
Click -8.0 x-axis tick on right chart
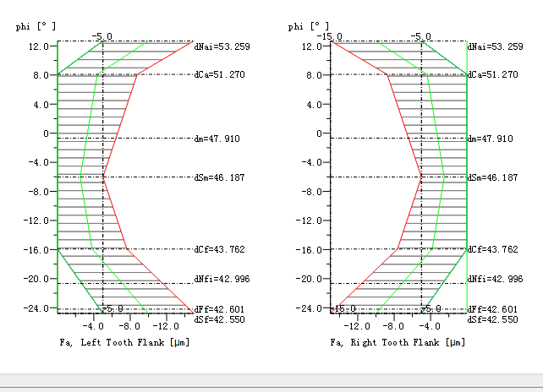(394, 326)
